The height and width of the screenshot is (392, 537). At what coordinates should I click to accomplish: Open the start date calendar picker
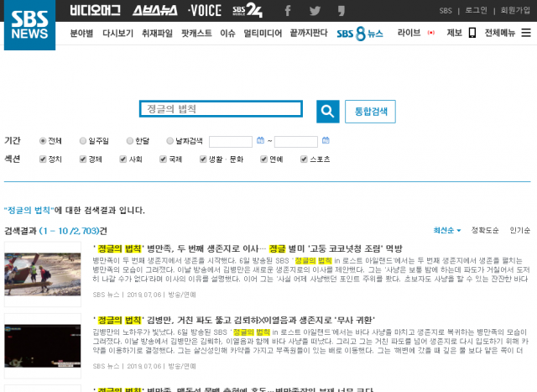tap(258, 141)
